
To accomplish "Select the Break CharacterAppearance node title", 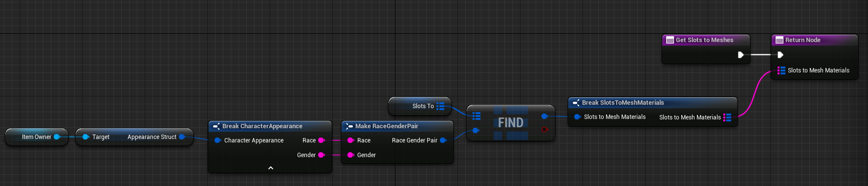I will (x=262, y=126).
